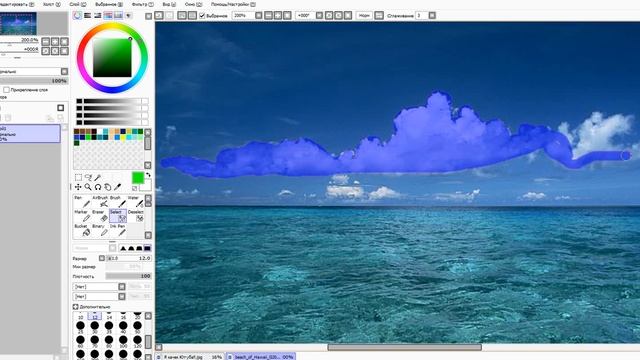Open the Помощь/Настройки menu

[233, 4]
